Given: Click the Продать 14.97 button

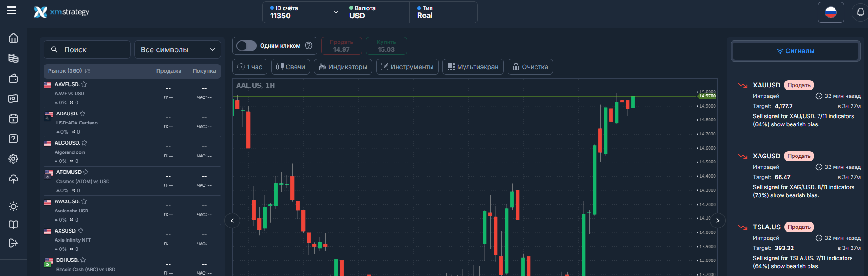Looking at the screenshot, I should (x=342, y=46).
